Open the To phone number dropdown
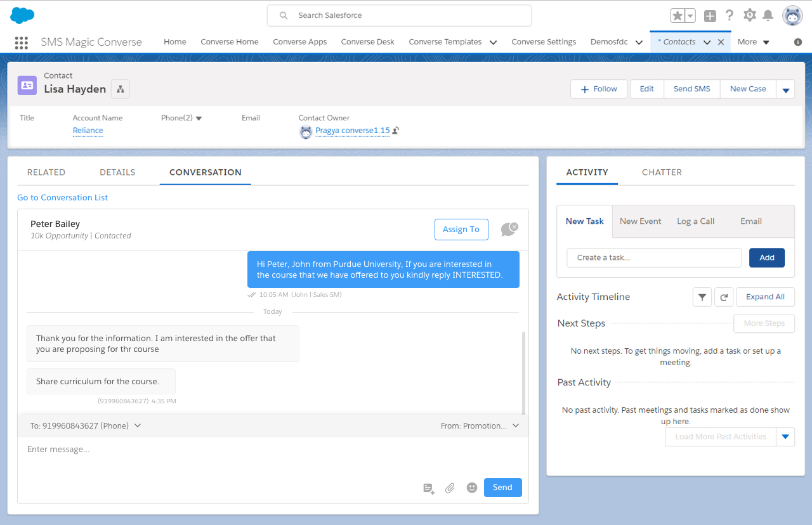This screenshot has height=525, width=812. point(86,426)
